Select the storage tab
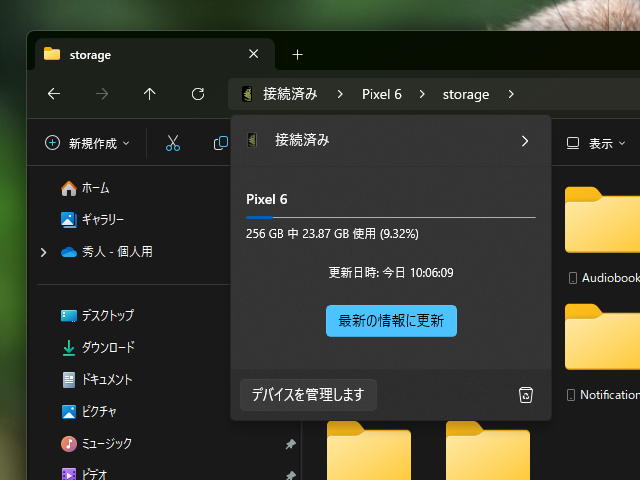This screenshot has width=640, height=480. 155,54
